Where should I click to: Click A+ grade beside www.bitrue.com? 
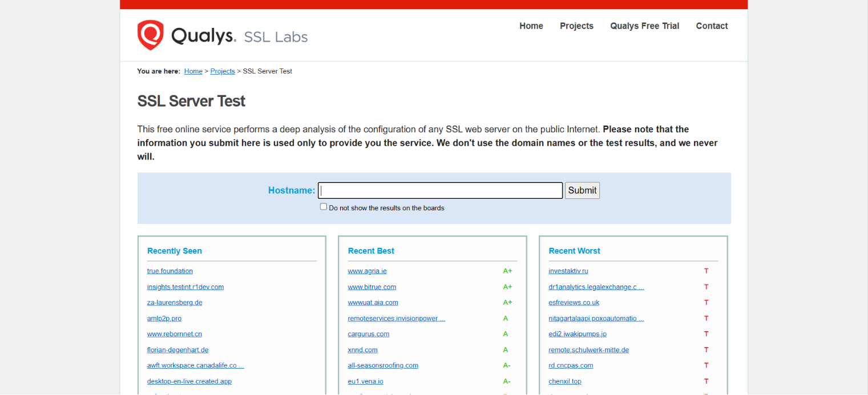(x=507, y=287)
